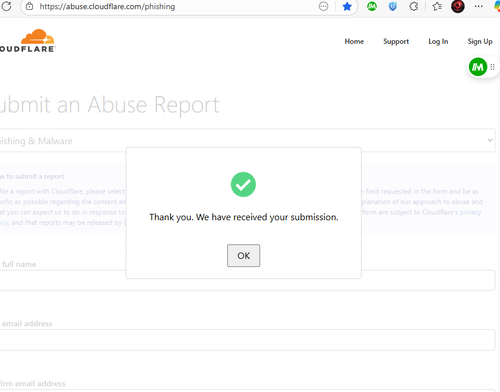The height and width of the screenshot is (392, 500).
Task: Click the floating green IM badge
Action: (478, 67)
